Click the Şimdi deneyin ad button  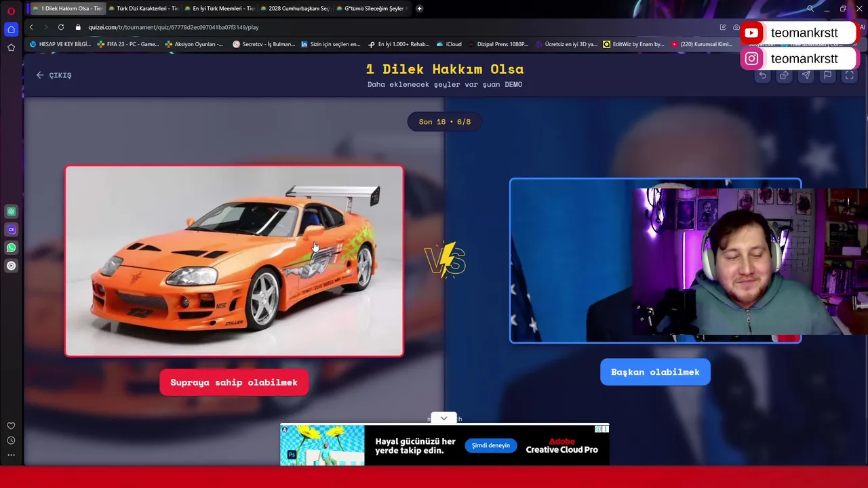(491, 445)
